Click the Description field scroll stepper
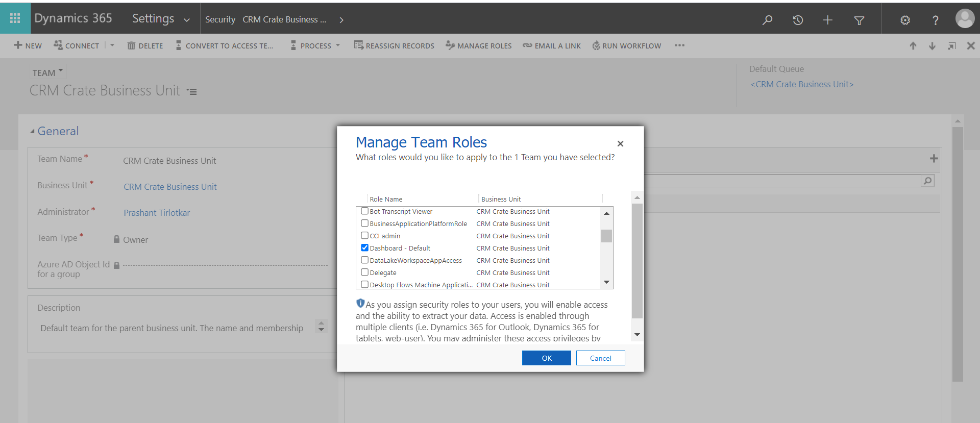The height and width of the screenshot is (423, 980). point(321,326)
